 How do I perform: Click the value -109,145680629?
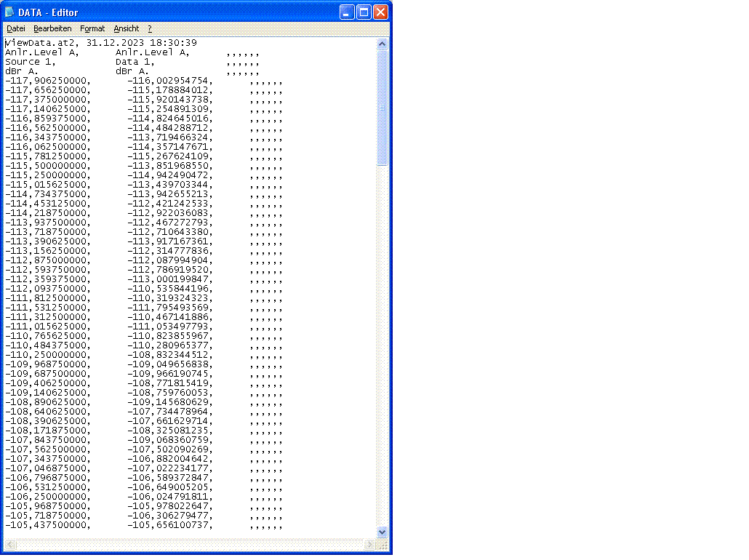(169, 402)
